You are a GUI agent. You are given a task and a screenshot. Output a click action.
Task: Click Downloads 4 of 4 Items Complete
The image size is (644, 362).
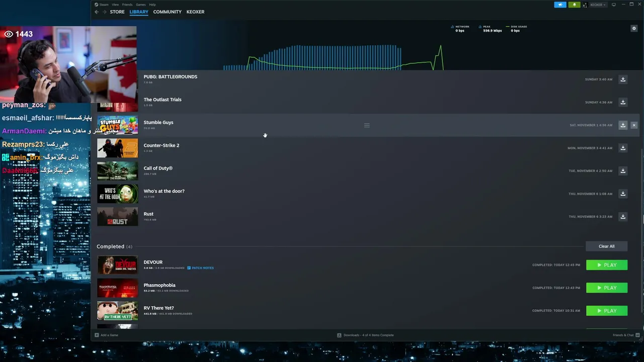coord(369,335)
